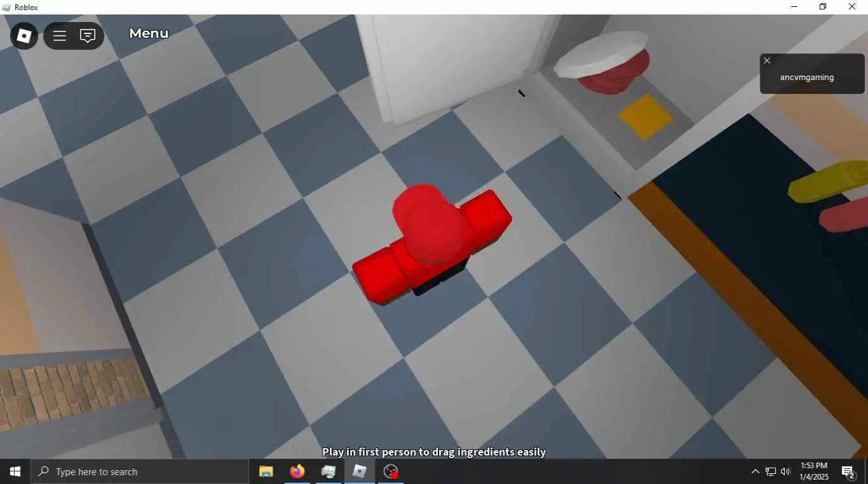Open the notification center icon
868x484 pixels.
pos(848,471)
